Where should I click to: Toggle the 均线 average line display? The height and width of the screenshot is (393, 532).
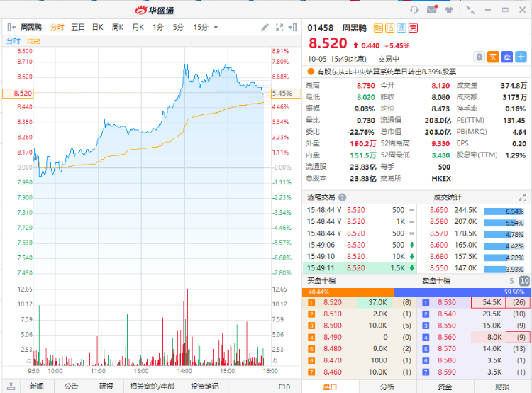point(33,41)
